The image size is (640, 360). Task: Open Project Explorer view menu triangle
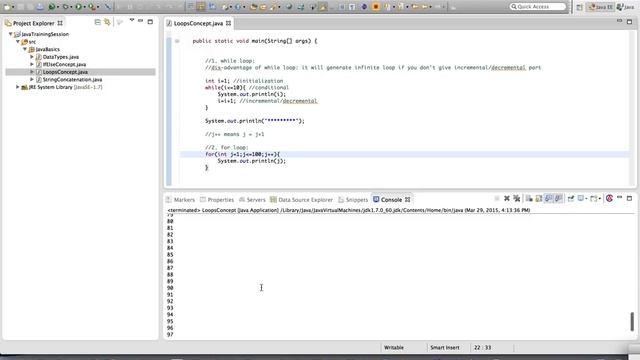[132, 20]
